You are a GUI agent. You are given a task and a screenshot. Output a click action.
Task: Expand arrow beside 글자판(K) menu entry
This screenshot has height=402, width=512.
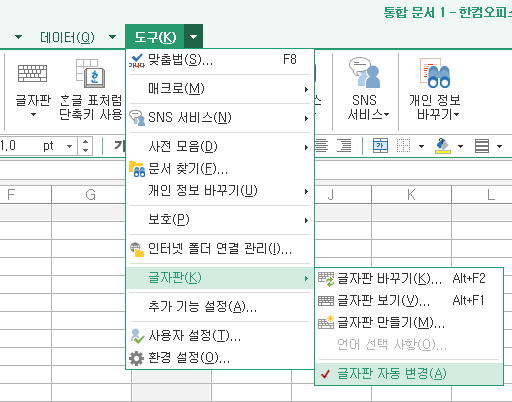click(x=306, y=278)
